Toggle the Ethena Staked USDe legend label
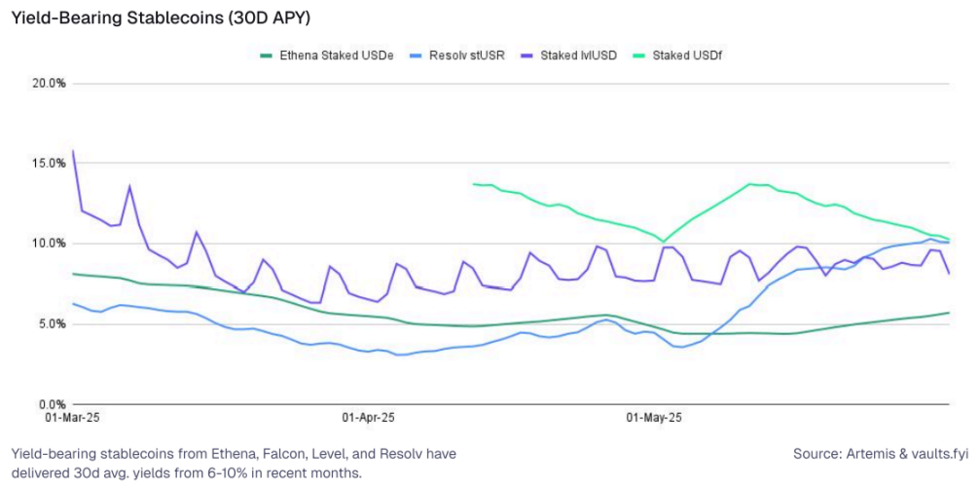 (335, 56)
